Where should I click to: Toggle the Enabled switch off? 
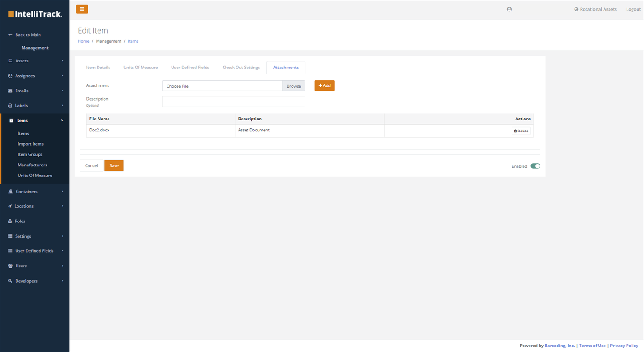535,166
